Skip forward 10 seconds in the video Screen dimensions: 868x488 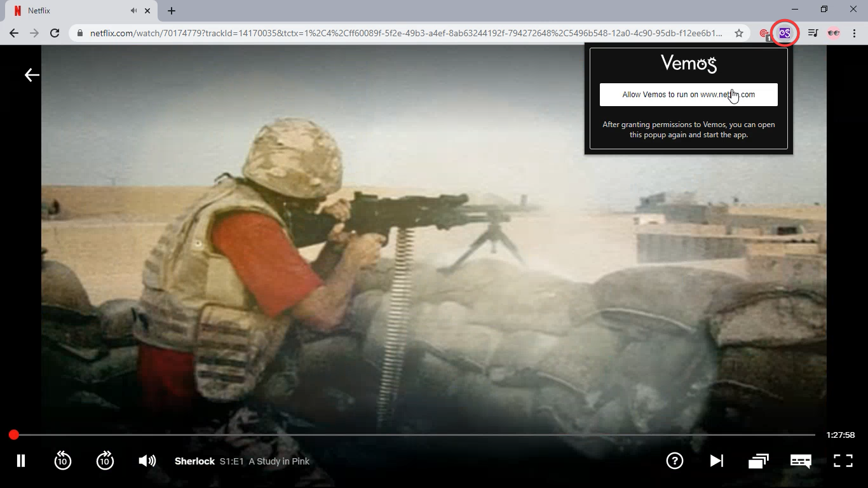pyautogui.click(x=105, y=461)
